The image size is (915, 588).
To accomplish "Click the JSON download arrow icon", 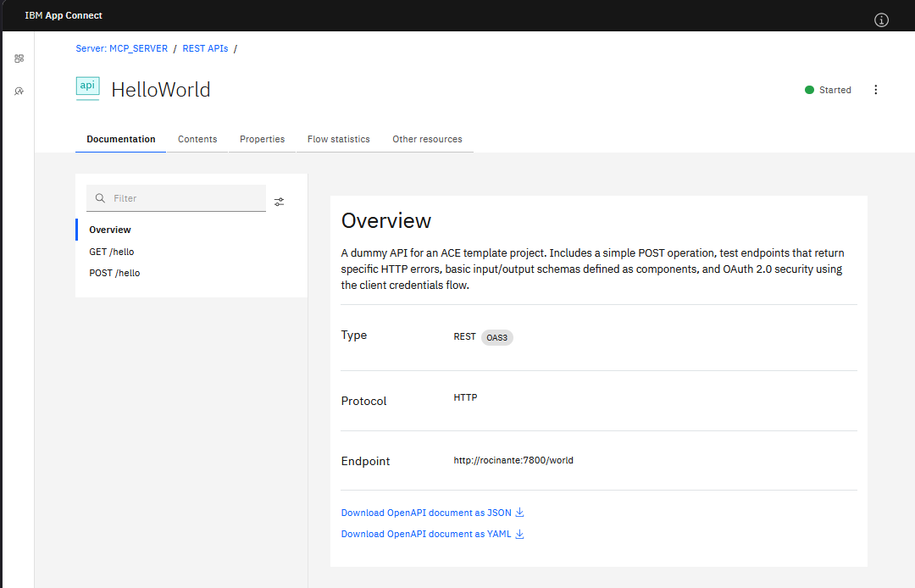I will [519, 512].
